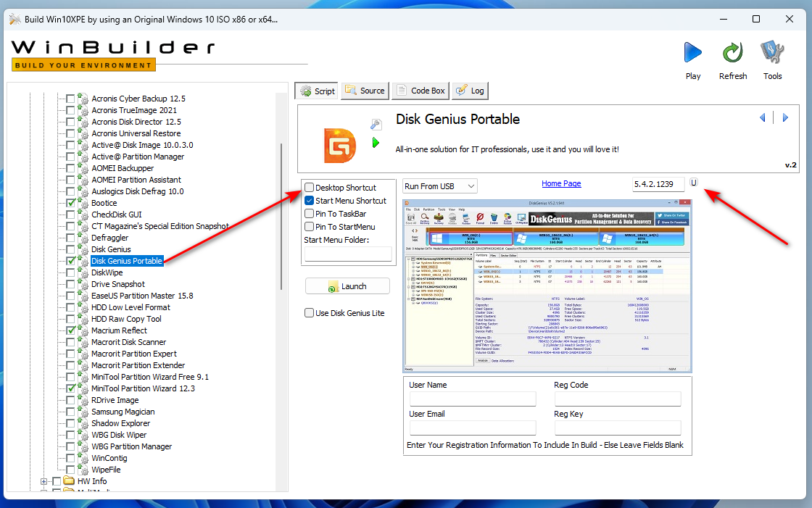Switch to the Script tab

(316, 91)
